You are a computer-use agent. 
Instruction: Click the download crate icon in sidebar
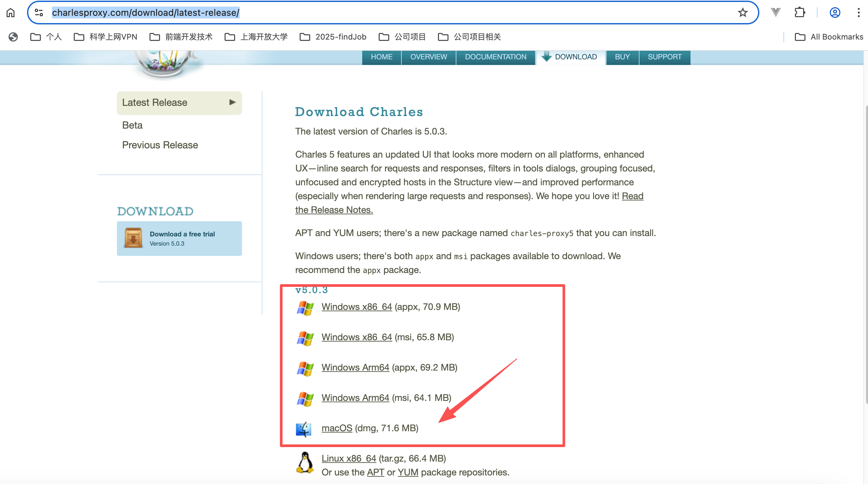[133, 238]
